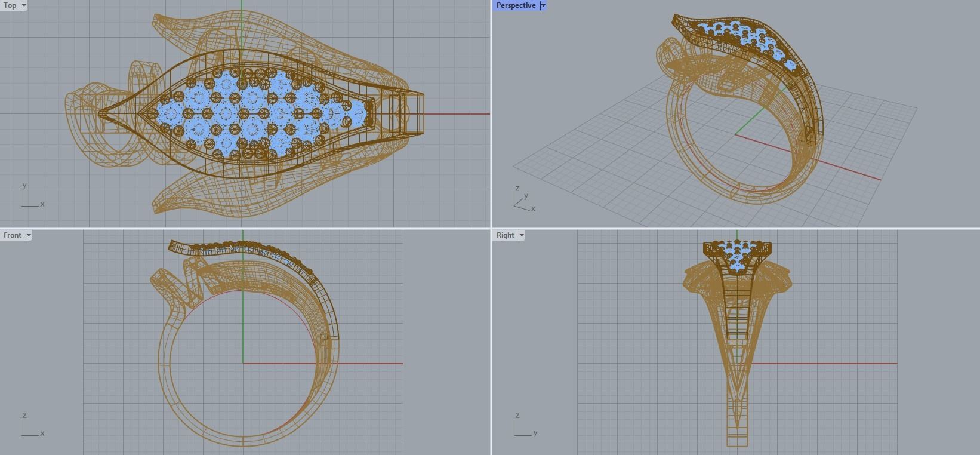Activate the Top viewport title label

click(x=10, y=5)
